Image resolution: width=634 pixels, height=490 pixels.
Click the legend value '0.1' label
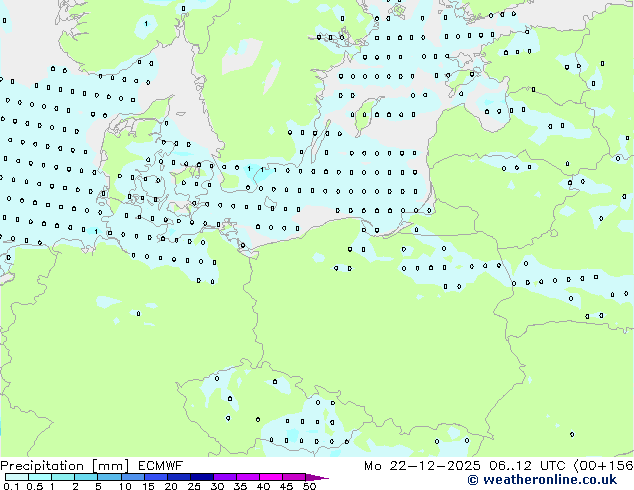pos(11,486)
